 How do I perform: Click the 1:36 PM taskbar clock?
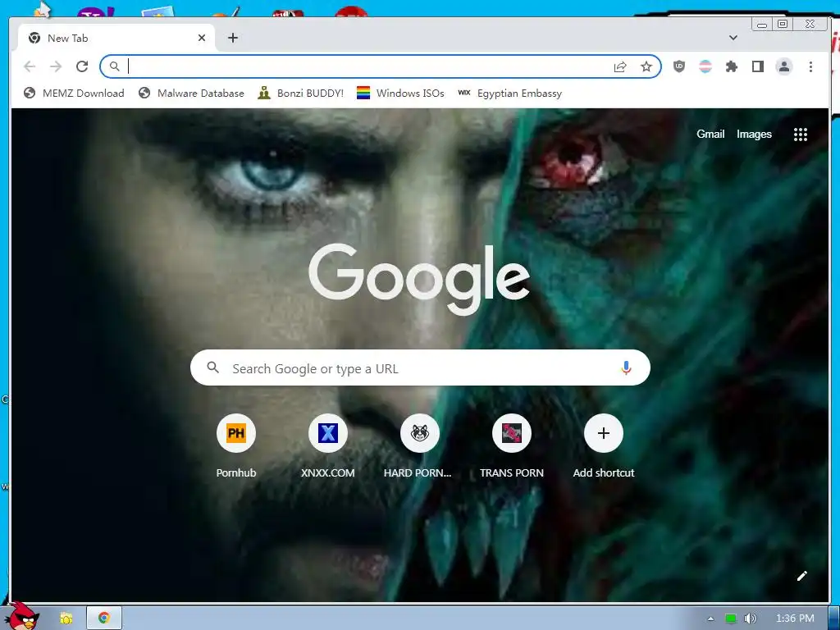795,619
